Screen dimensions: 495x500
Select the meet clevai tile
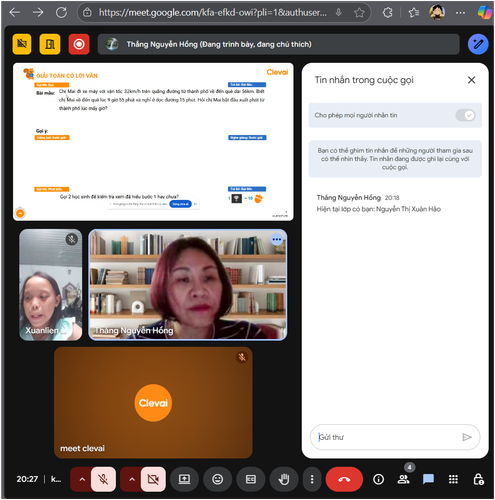point(153,403)
